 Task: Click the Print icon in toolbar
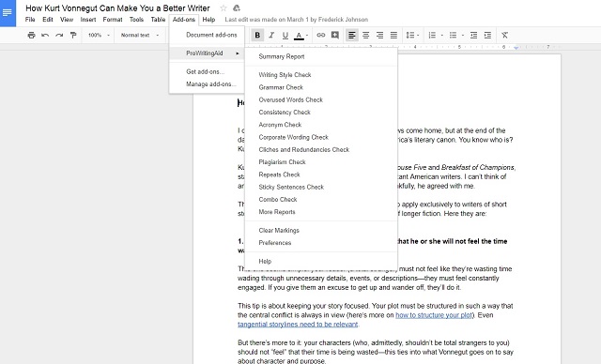click(31, 36)
